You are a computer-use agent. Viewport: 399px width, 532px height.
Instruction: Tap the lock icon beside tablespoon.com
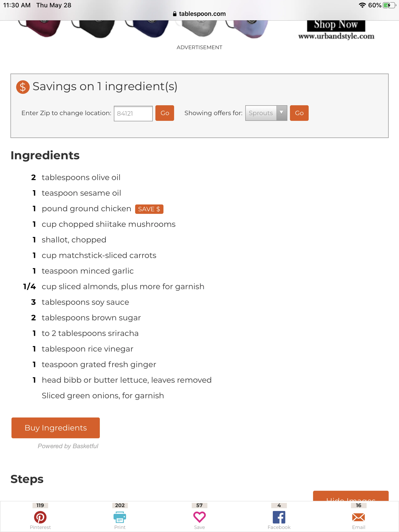tap(175, 14)
